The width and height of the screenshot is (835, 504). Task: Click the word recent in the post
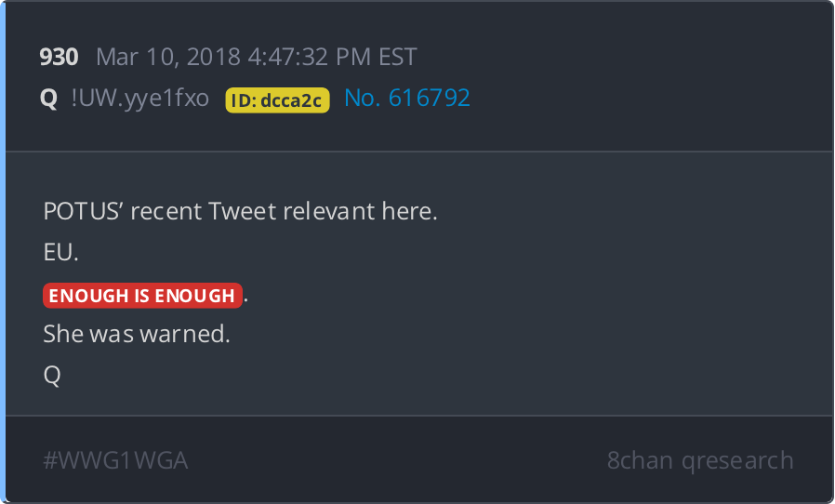click(167, 211)
